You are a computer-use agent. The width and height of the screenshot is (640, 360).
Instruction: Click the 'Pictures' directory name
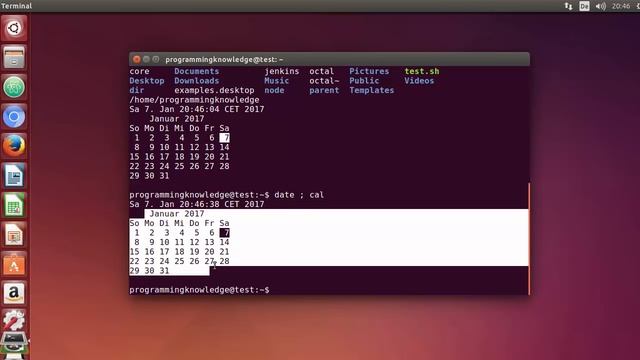tap(369, 71)
